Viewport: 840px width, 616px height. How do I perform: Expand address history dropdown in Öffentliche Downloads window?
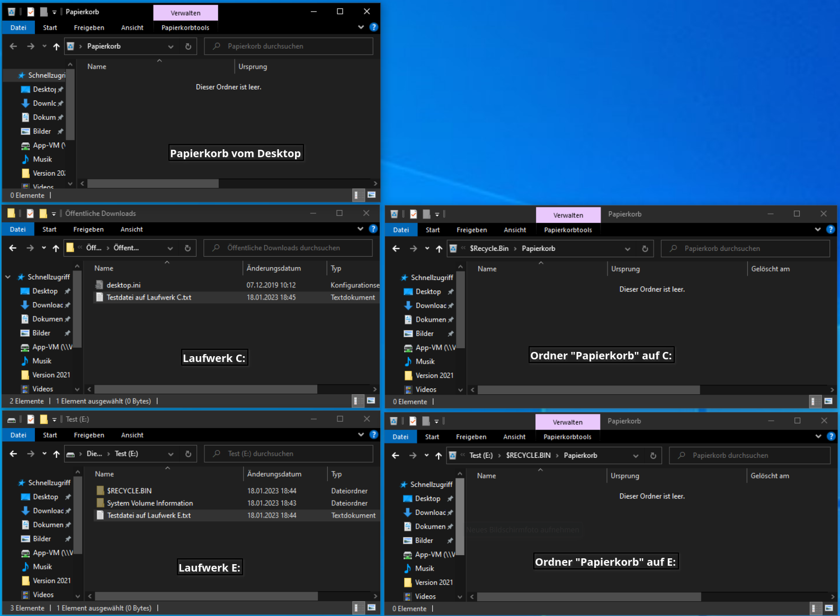[170, 248]
